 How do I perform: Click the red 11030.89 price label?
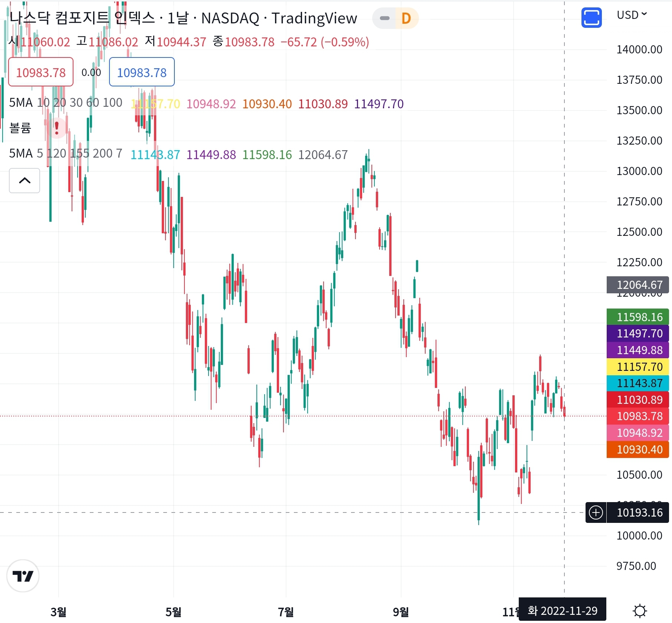click(637, 400)
